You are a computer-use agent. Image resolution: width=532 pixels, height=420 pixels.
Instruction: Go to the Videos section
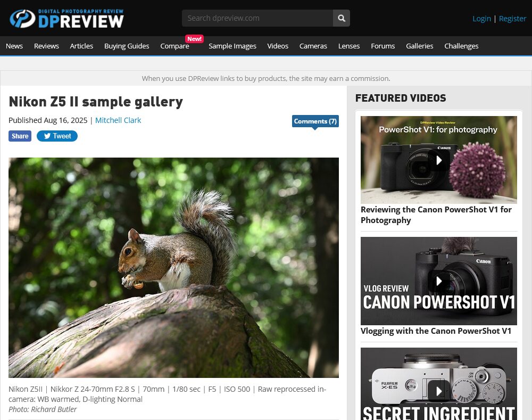tap(278, 46)
